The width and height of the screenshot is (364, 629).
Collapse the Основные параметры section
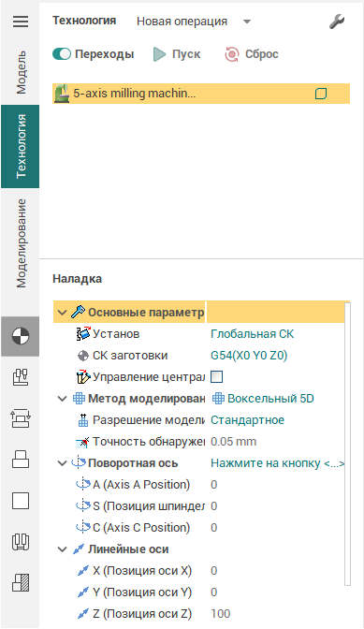pos(62,313)
